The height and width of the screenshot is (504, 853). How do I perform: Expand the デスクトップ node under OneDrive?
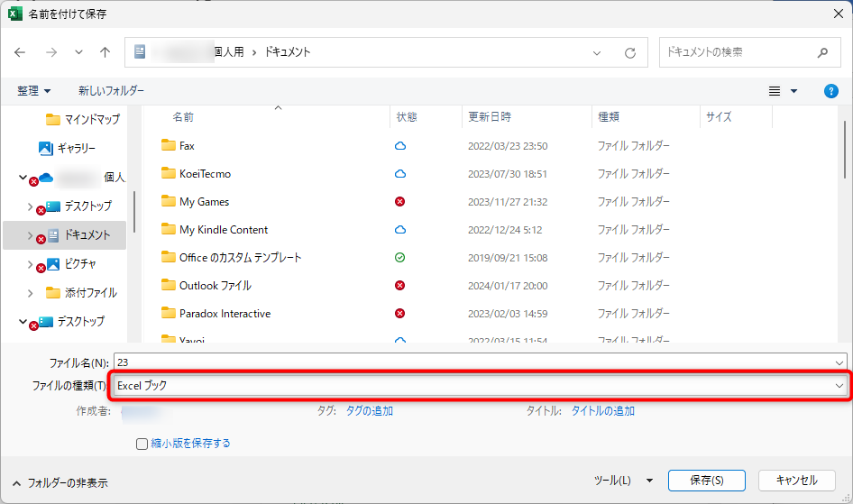pos(30,206)
